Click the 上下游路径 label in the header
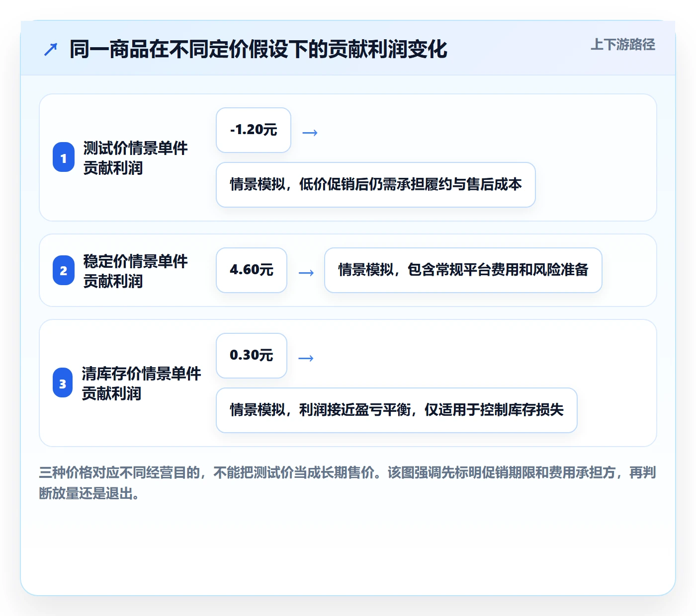The width and height of the screenshot is (696, 616). (x=622, y=45)
